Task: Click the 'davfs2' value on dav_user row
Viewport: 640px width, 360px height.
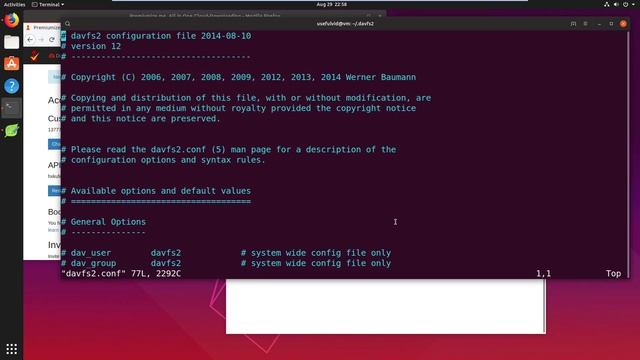Action: click(166, 253)
